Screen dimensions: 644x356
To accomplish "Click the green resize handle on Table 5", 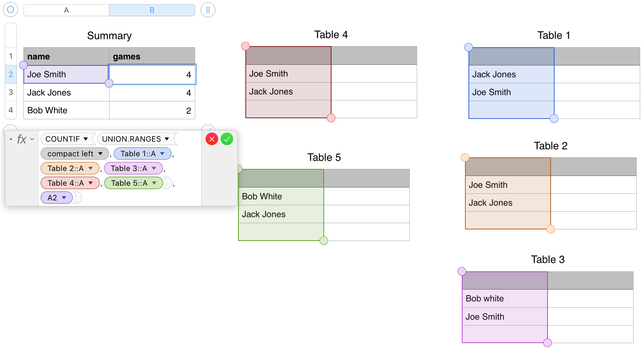I will coord(323,241).
